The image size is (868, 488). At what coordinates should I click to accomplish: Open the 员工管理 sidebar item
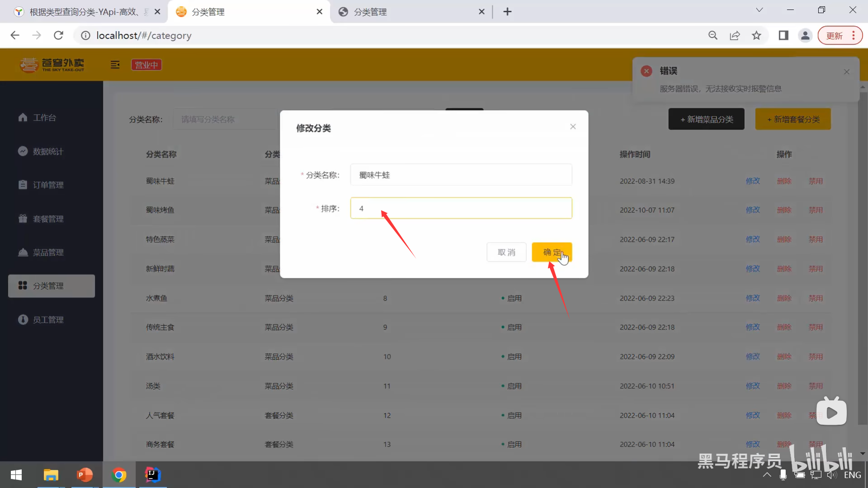pyautogui.click(x=47, y=319)
